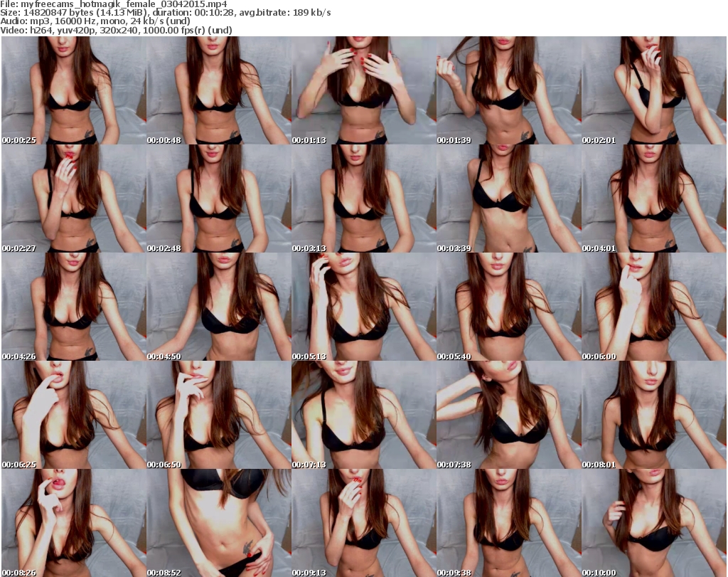Select the frame at 00:01:13
The height and width of the screenshot is (577, 728).
pyautogui.click(x=363, y=90)
